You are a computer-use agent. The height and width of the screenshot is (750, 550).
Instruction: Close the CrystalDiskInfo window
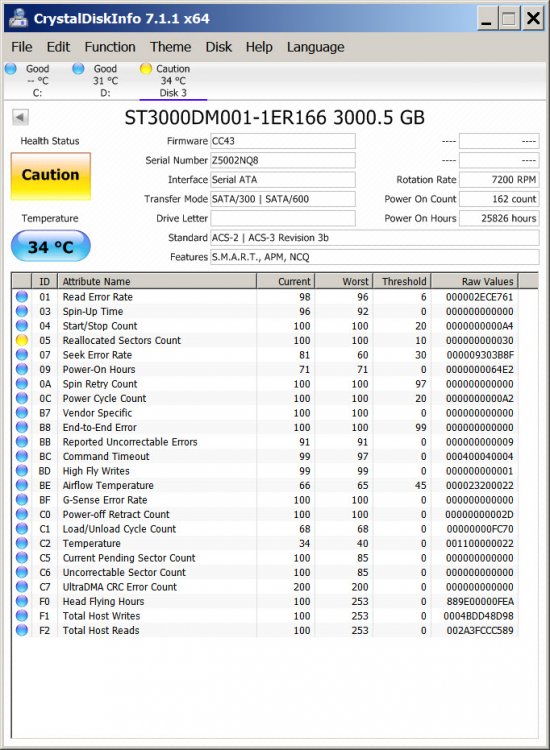pos(533,19)
